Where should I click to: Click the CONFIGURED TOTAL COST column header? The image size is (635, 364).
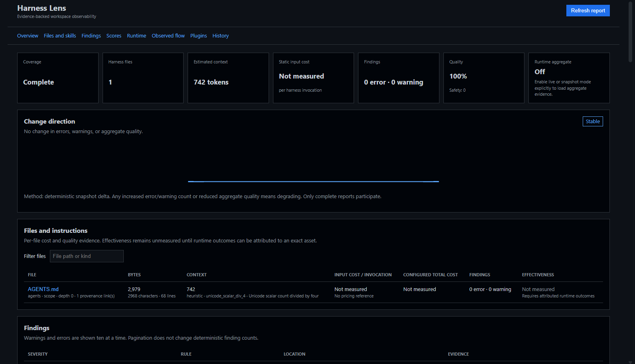click(430, 275)
